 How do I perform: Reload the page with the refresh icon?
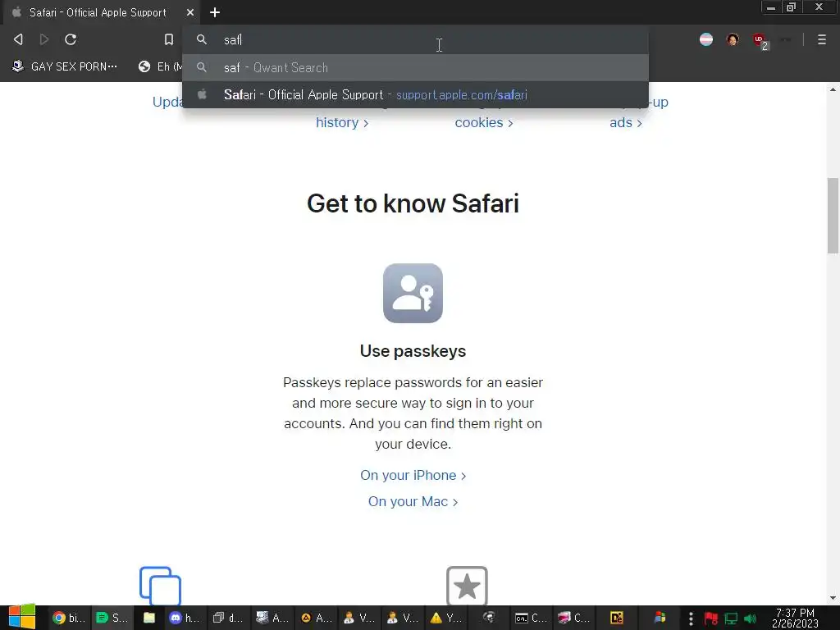[x=71, y=39]
